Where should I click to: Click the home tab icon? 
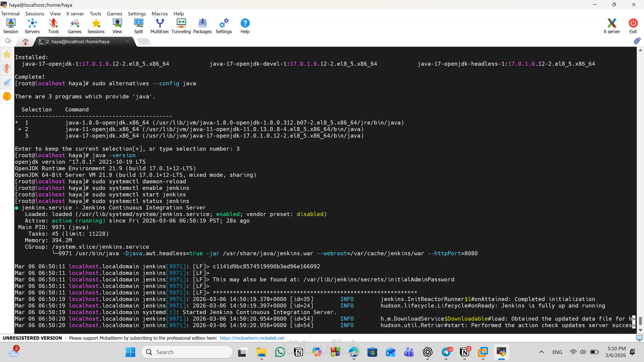click(x=25, y=41)
